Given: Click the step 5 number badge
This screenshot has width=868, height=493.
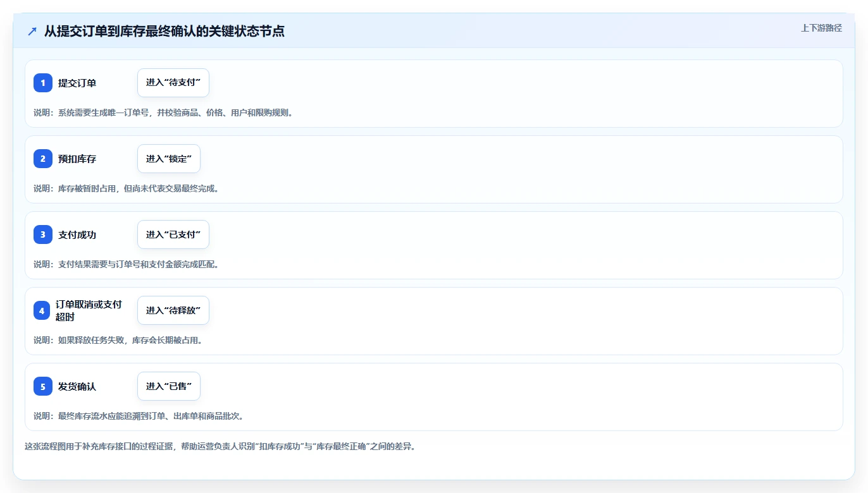Looking at the screenshot, I should [x=43, y=386].
